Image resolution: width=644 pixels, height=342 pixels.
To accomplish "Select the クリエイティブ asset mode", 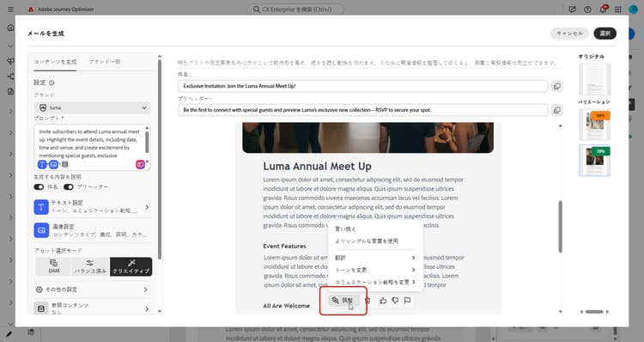I will pyautogui.click(x=131, y=266).
